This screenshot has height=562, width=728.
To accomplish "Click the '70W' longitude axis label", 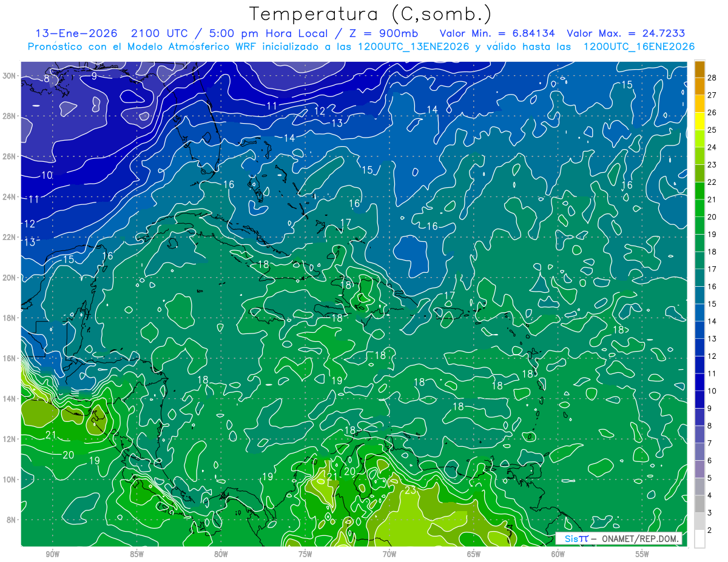I will (x=389, y=555).
